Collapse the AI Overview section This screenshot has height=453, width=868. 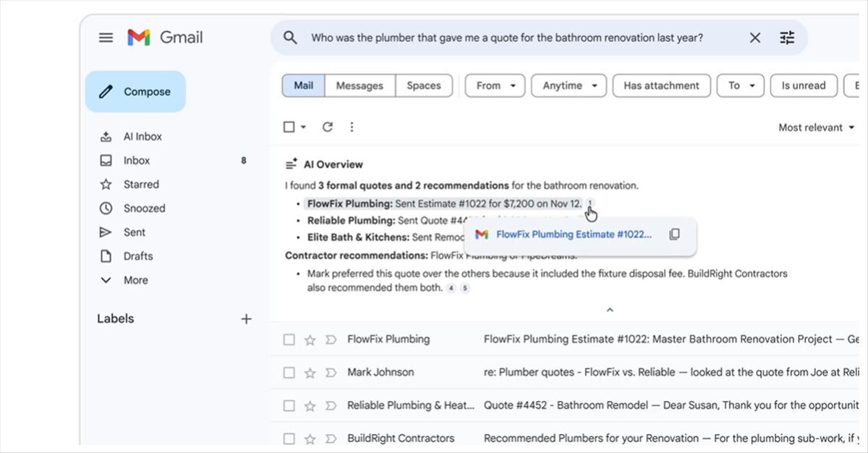pyautogui.click(x=610, y=309)
